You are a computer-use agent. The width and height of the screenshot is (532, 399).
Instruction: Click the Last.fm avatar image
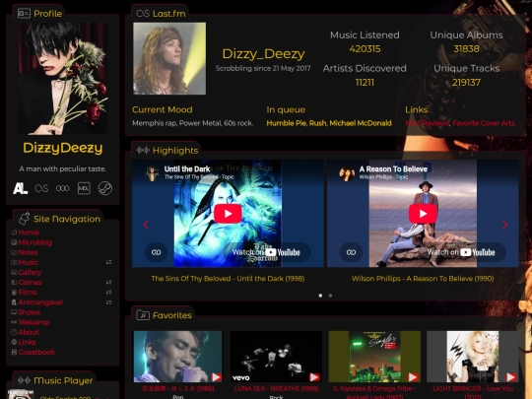coord(169,58)
